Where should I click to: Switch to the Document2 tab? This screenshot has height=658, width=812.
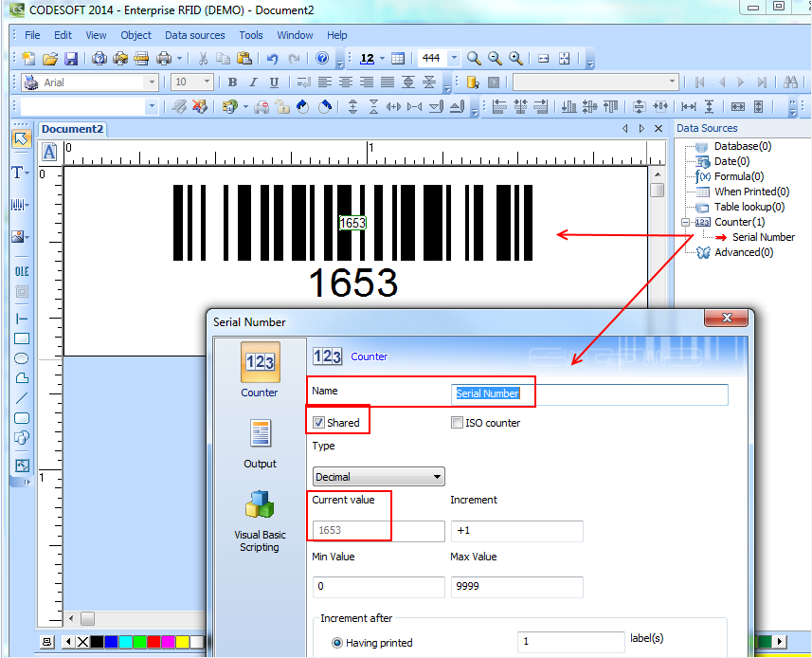(73, 129)
